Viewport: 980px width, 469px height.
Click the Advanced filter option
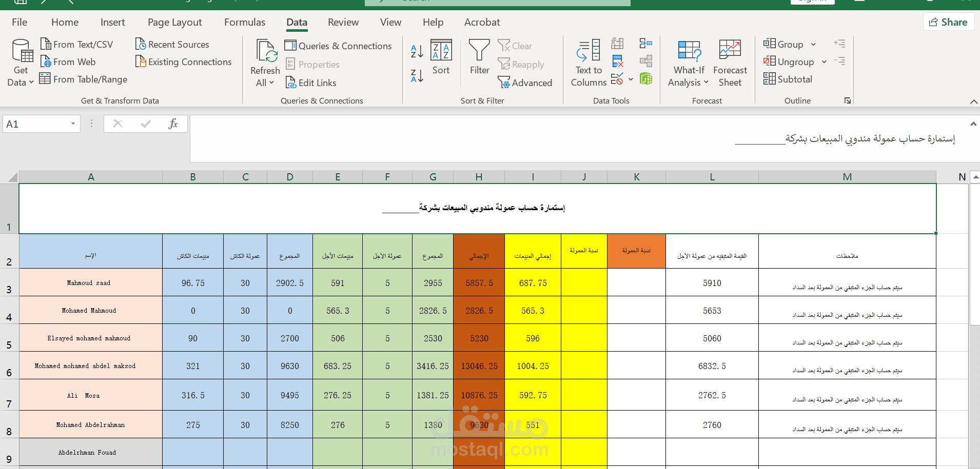tap(525, 83)
